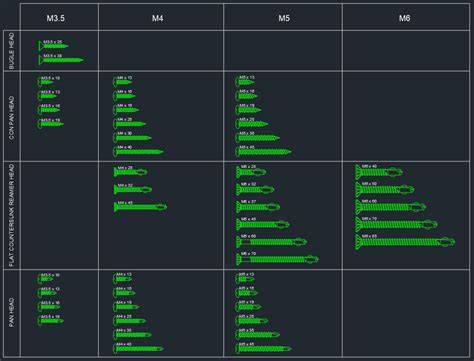This screenshot has height=361, width=474.
Task: Select the M5 column header text
Action: pos(284,18)
